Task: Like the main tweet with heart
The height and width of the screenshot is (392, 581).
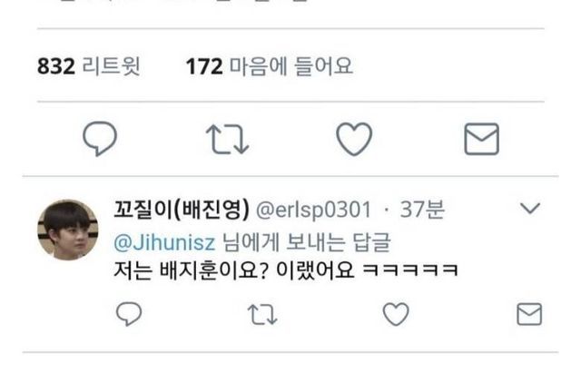Action: point(354,139)
